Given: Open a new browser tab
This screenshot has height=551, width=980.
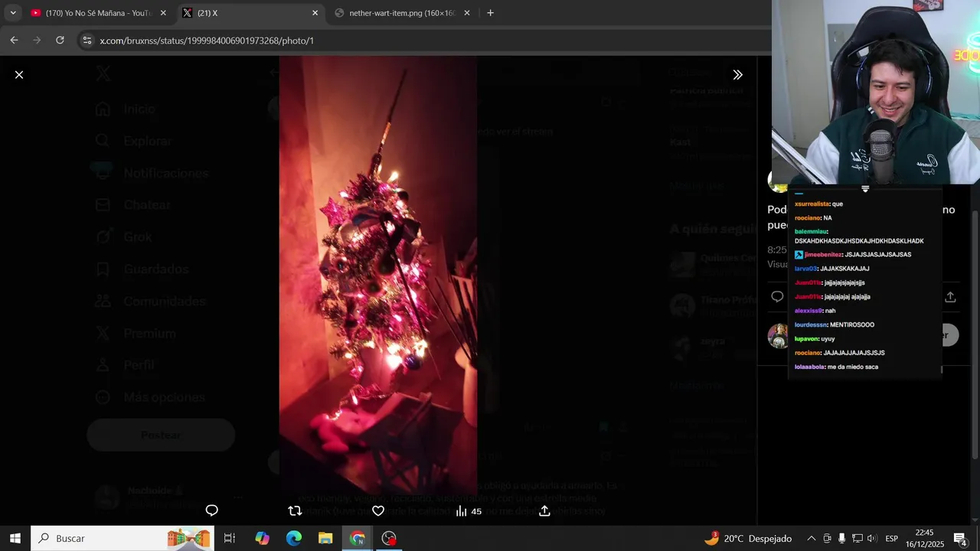Looking at the screenshot, I should (490, 13).
